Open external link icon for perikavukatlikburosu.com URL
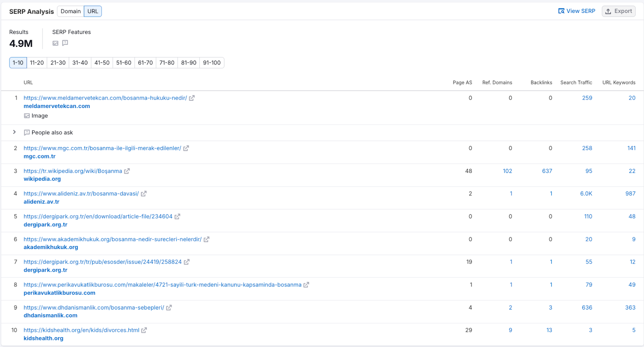 (306, 285)
